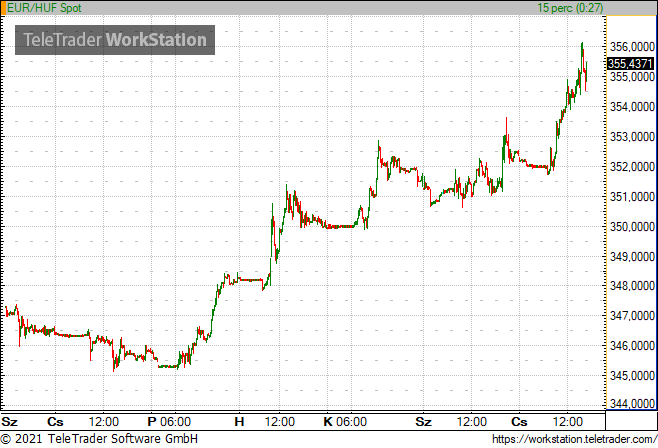Click the 347,0000 price axis label
The height and width of the screenshot is (448, 658).
pyautogui.click(x=632, y=315)
